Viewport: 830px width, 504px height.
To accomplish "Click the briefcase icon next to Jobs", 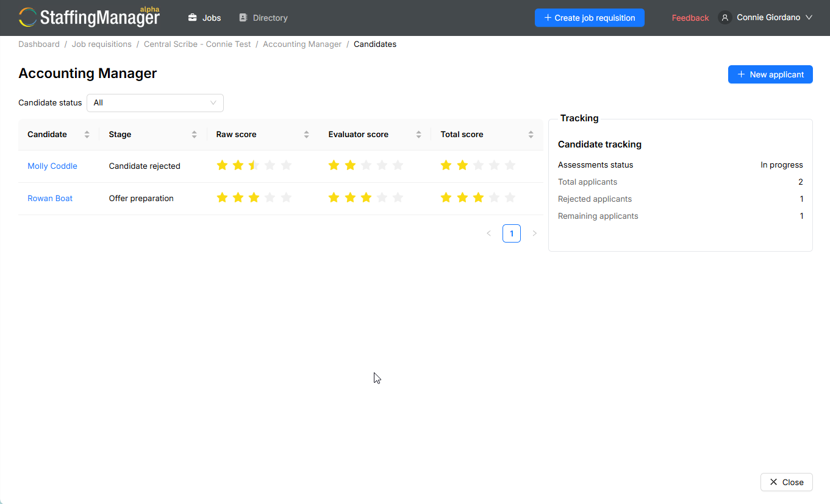I will click(x=193, y=18).
